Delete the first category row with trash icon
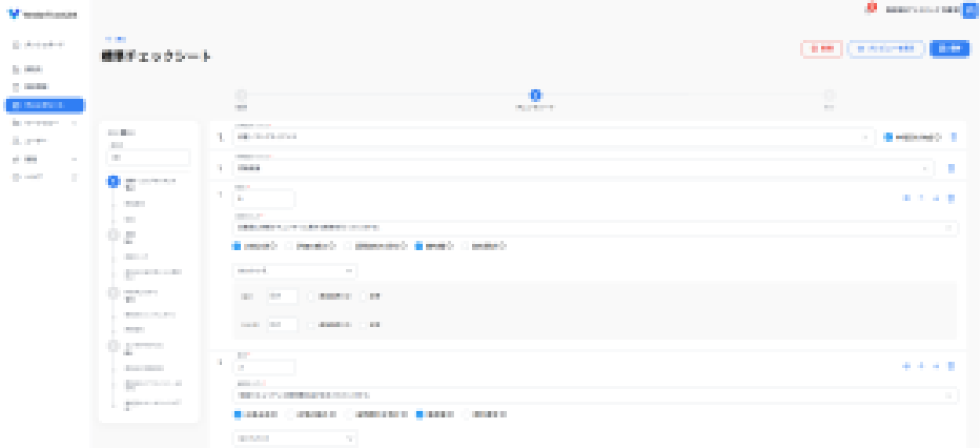 tap(953, 138)
